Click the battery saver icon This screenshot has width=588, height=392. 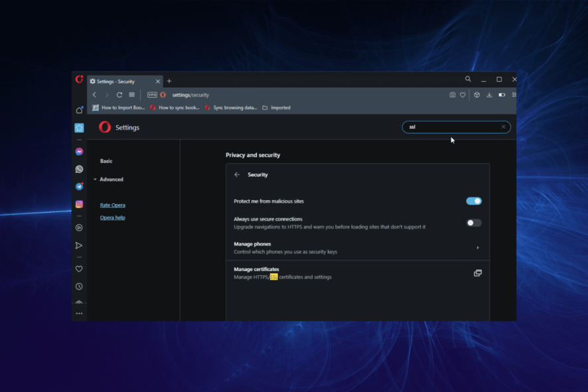(x=502, y=95)
